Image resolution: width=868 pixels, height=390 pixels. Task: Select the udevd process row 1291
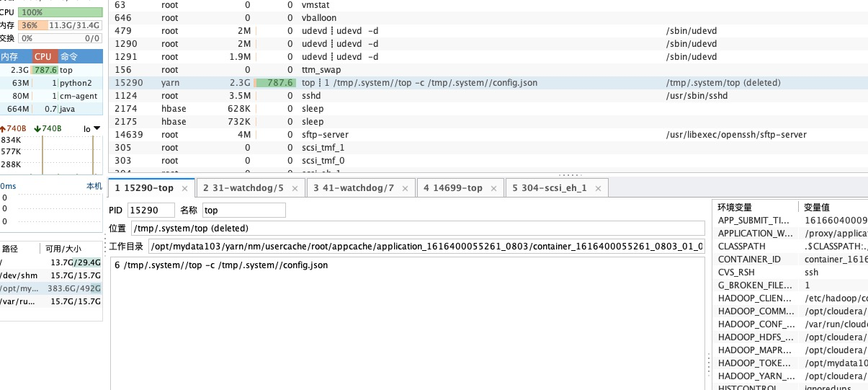[x=488, y=57]
